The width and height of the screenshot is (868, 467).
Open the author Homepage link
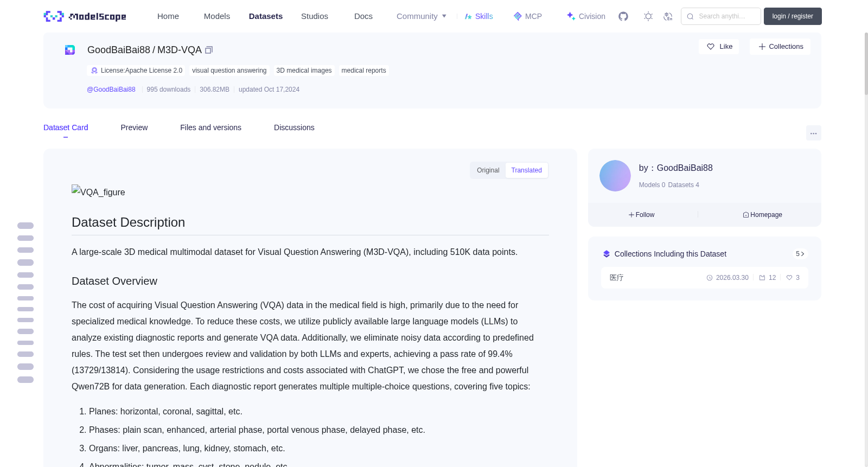click(762, 215)
